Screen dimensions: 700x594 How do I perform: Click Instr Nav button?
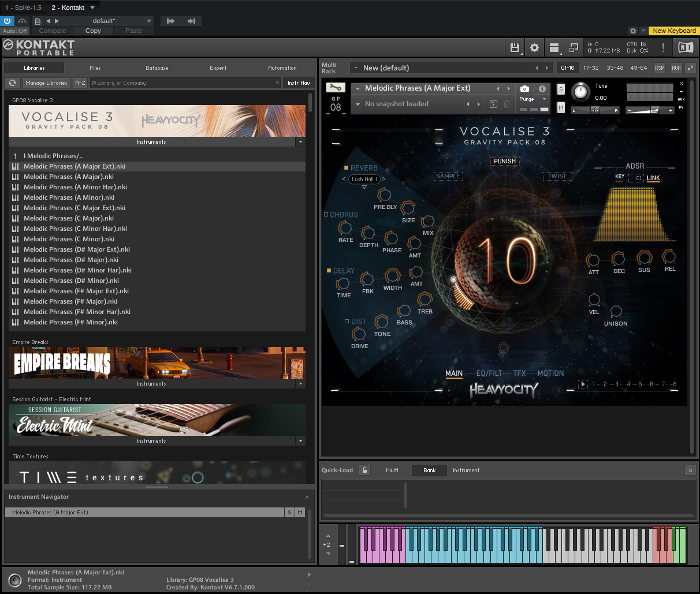coord(299,83)
